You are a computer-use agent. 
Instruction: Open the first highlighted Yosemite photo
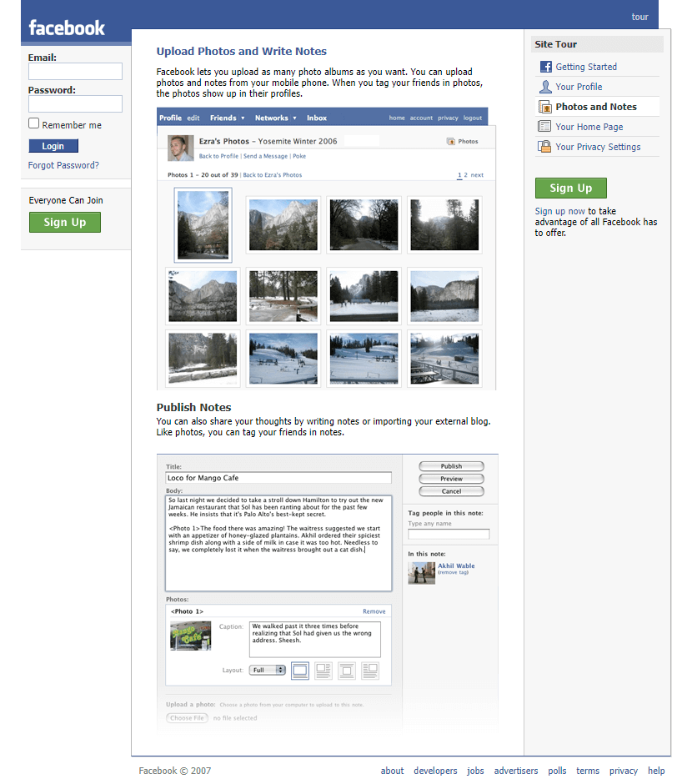point(203,225)
